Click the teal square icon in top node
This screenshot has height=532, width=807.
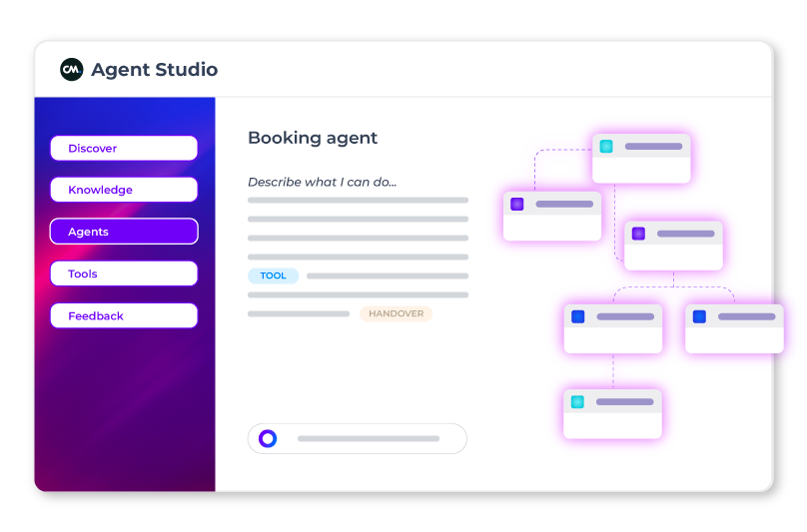point(606,146)
